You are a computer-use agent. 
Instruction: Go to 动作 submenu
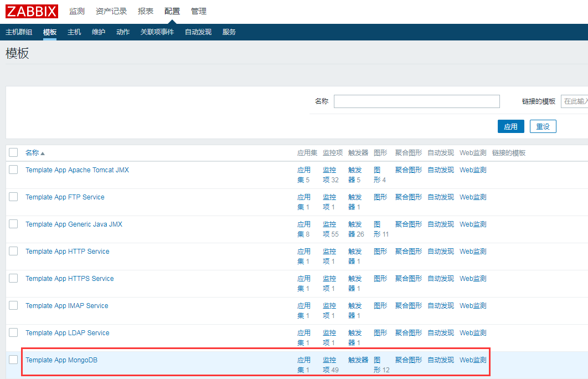click(x=123, y=32)
